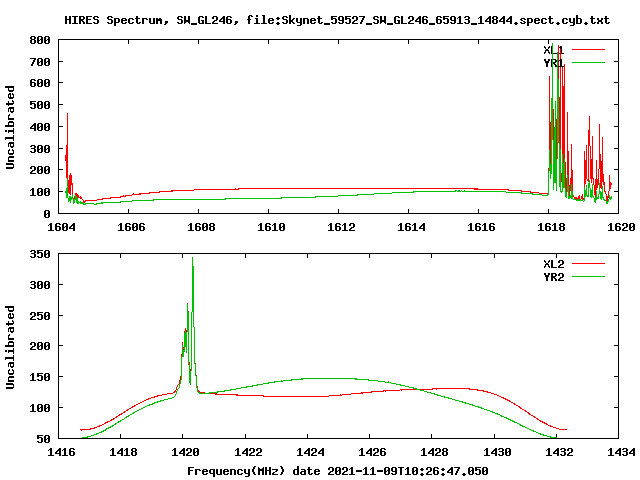
Task: Click the 50 y-axis tick label
Action: [x=44, y=439]
